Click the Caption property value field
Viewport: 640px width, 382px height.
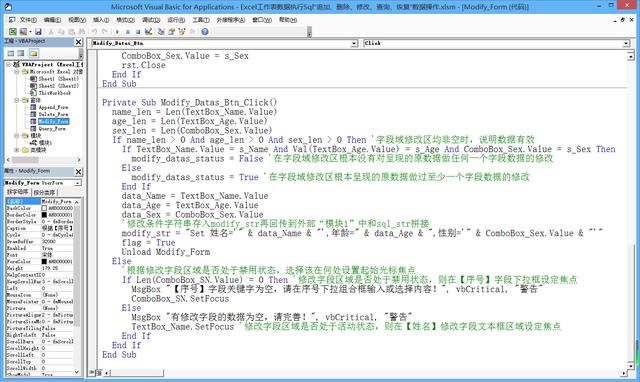pos(57,228)
